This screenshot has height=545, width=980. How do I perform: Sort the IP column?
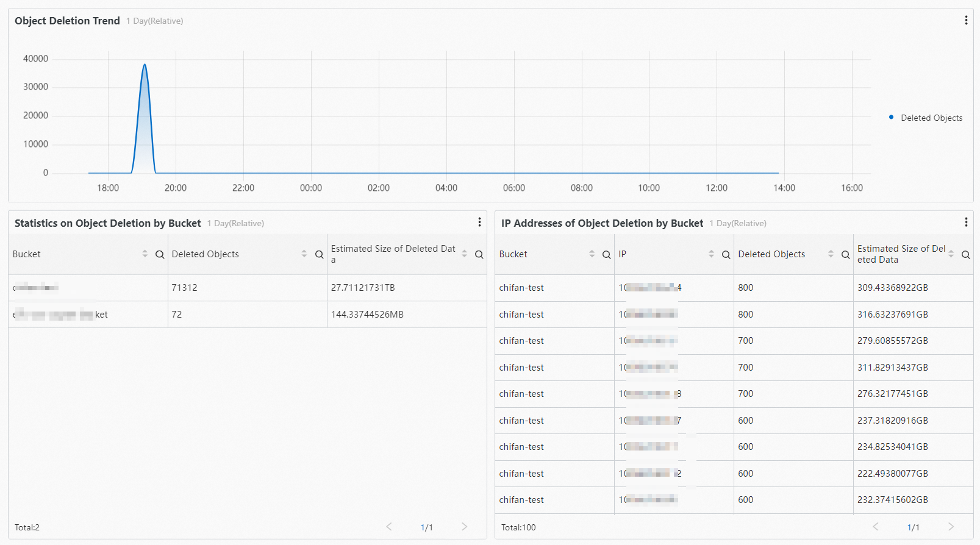711,254
